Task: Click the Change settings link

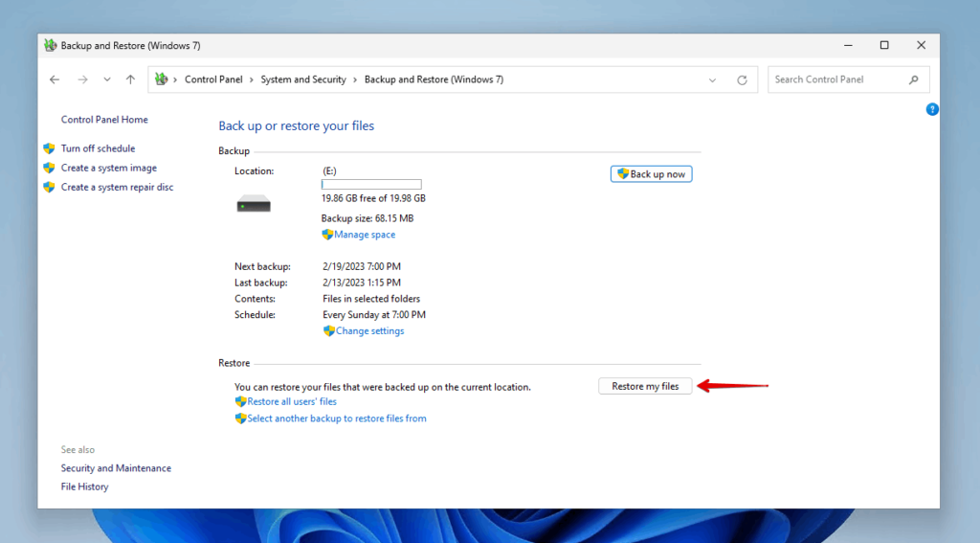Action: (369, 331)
